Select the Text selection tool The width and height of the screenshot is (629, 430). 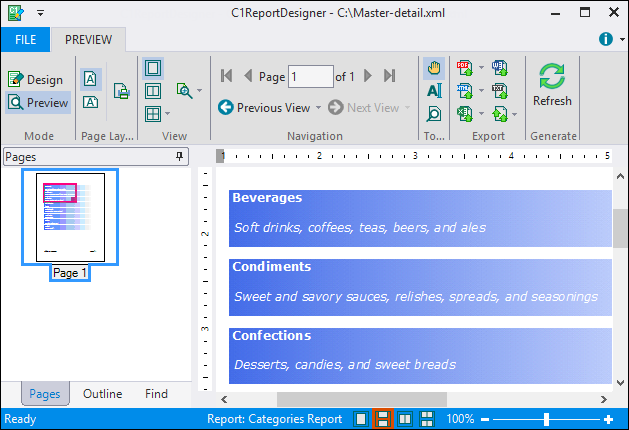tap(434, 91)
